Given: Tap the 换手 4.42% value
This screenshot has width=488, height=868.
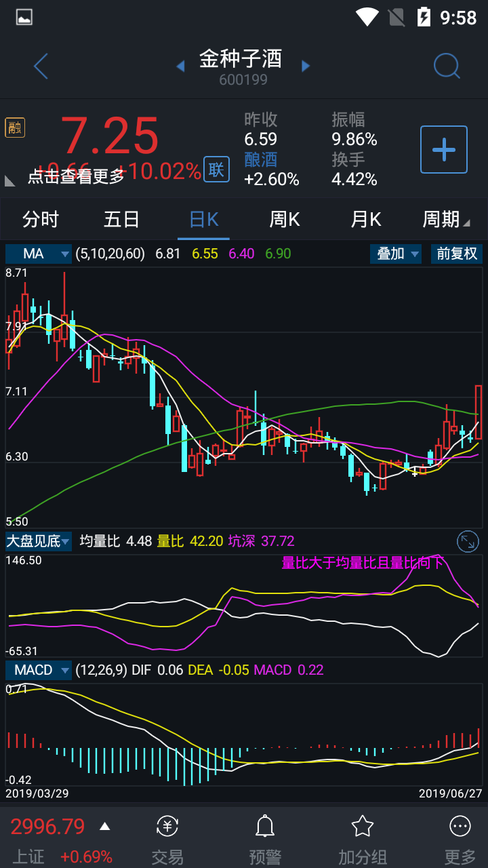Looking at the screenshot, I should pos(354,179).
